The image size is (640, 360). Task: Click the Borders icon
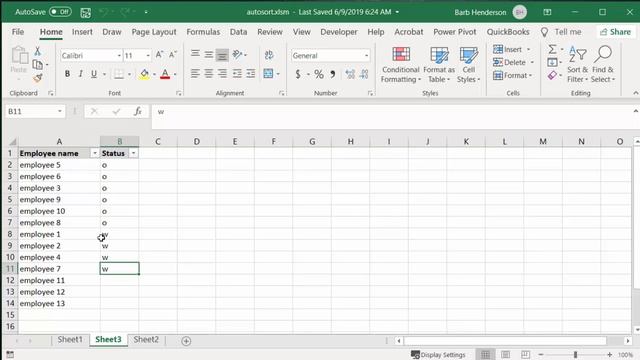tap(119, 74)
